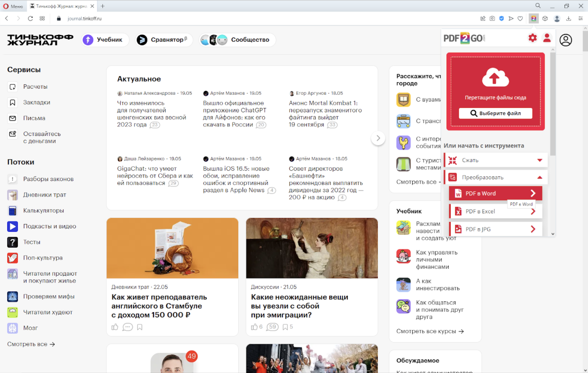Take a snapshot with camera icon
588x373 pixels.
pyautogui.click(x=492, y=19)
